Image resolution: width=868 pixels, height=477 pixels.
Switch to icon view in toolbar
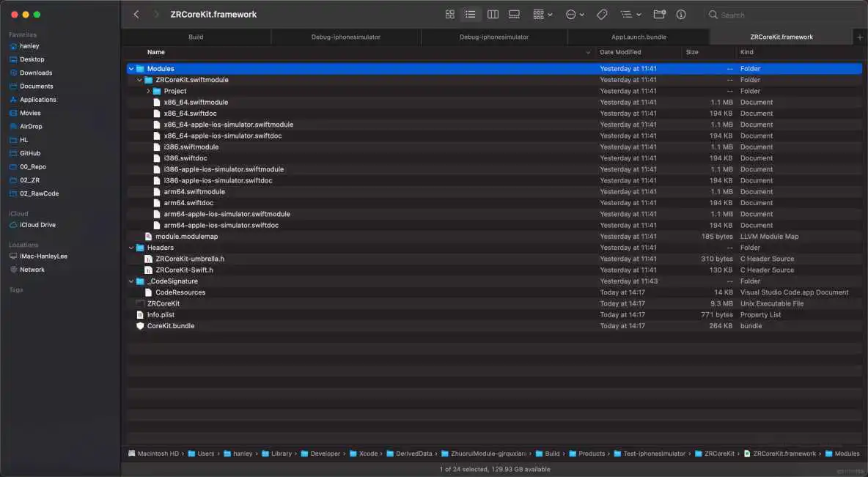[x=449, y=15]
